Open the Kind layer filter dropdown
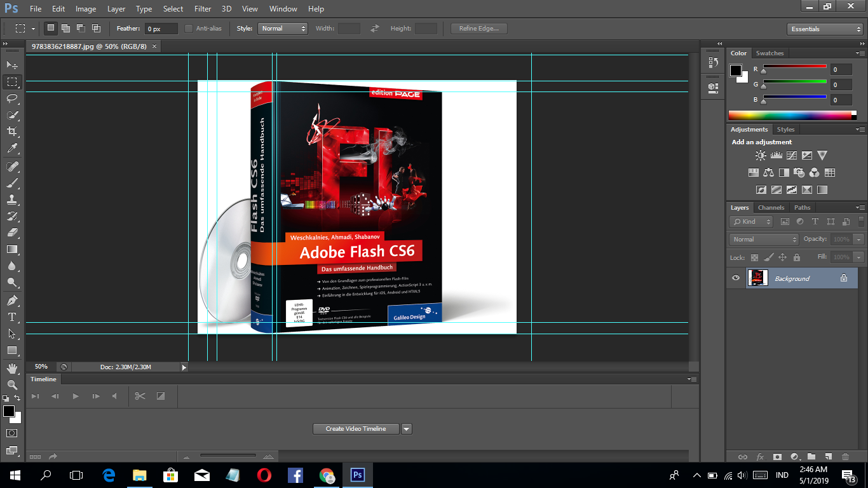 [751, 222]
